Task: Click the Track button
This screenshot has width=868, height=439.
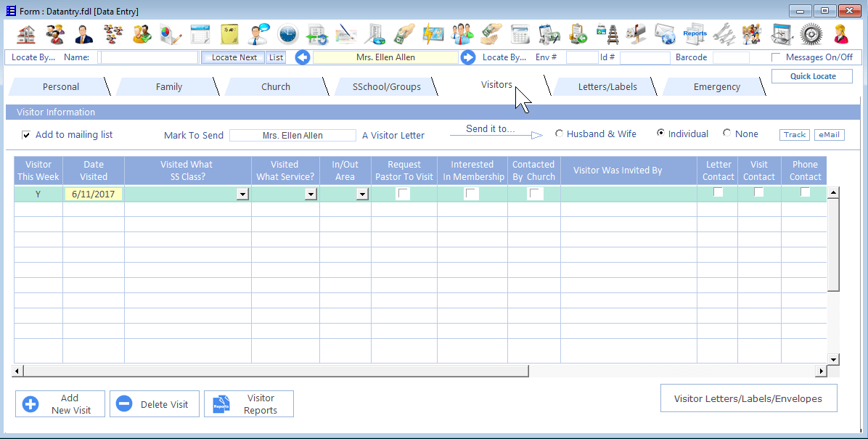Action: coord(795,134)
